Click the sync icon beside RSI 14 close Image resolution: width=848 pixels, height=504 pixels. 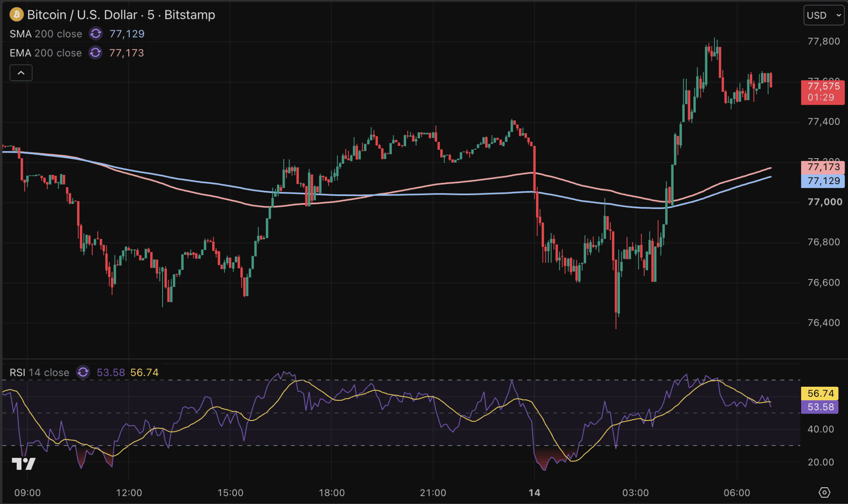[83, 373]
